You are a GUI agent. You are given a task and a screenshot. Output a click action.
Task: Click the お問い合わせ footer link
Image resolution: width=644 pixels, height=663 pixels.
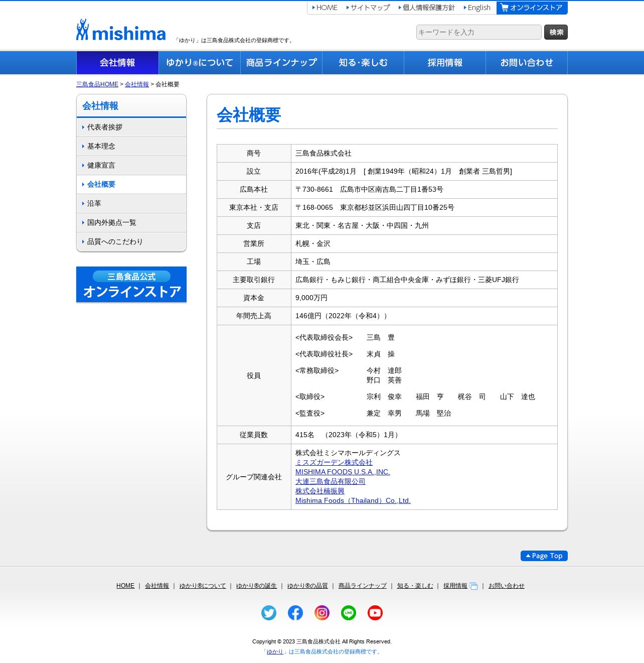(x=507, y=586)
